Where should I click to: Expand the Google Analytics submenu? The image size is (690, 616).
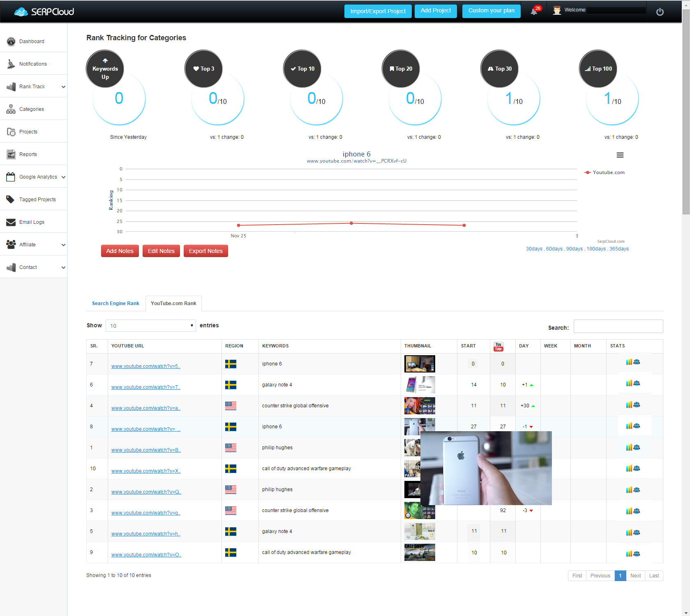(39, 177)
